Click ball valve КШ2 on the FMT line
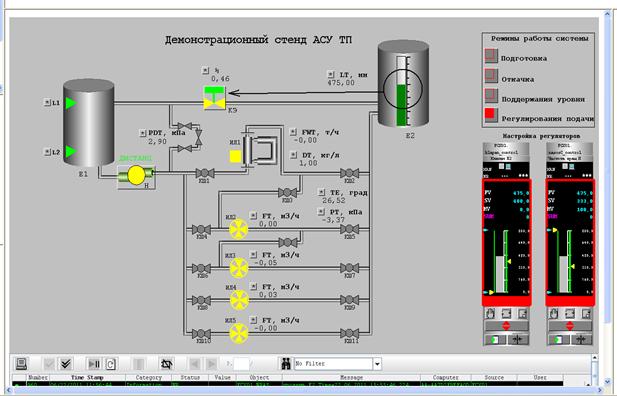 pyautogui.click(x=349, y=173)
